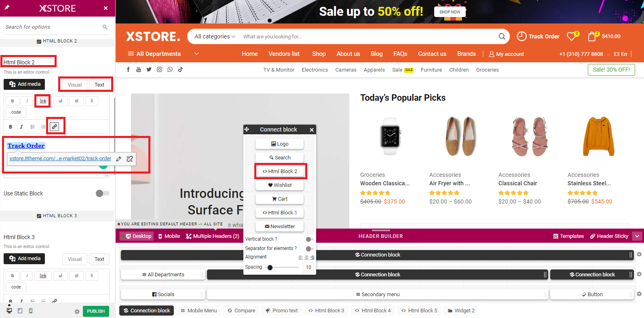Click Bold icon in Html Block 2 editor
This screenshot has width=644, height=318.
pyautogui.click(x=11, y=127)
